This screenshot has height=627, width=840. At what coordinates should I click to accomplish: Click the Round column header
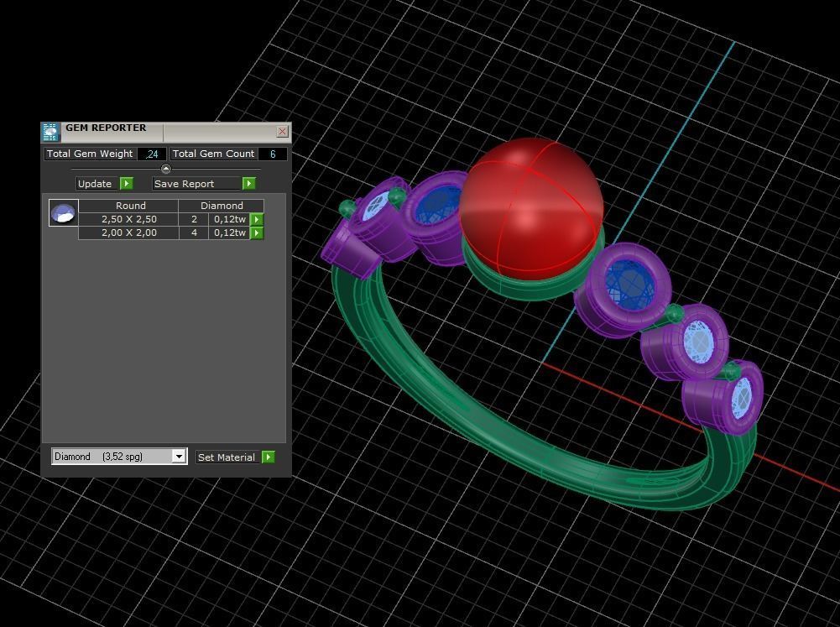[x=129, y=206]
